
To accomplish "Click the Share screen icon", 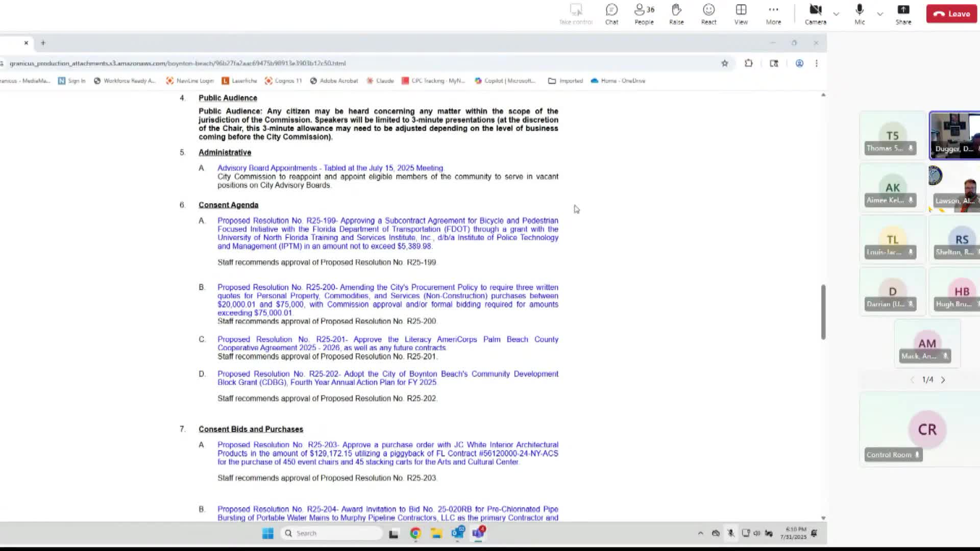I will [x=903, y=14].
